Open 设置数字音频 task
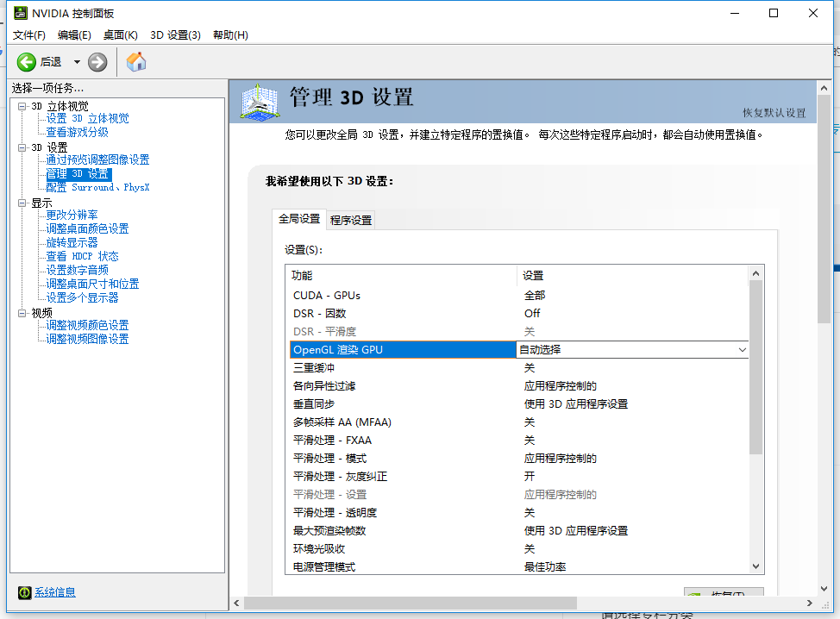This screenshot has height=619, width=840. tap(77, 270)
